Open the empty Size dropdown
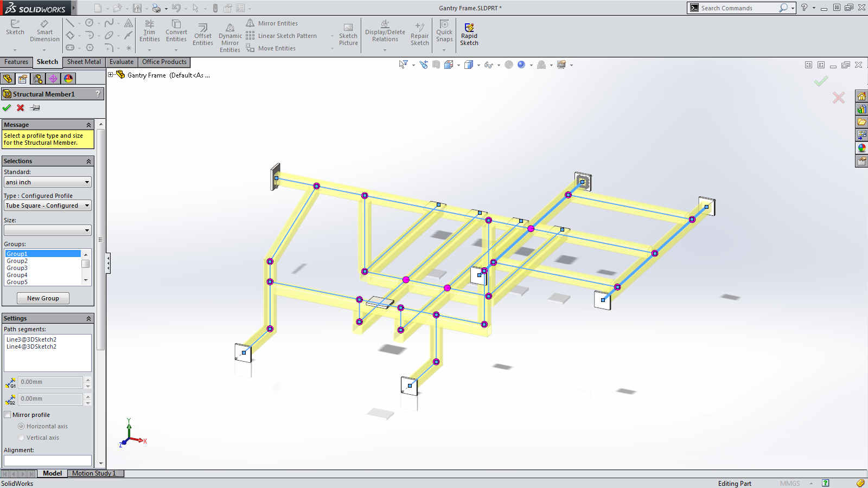Screen dimensions: 868x488 pos(47,230)
